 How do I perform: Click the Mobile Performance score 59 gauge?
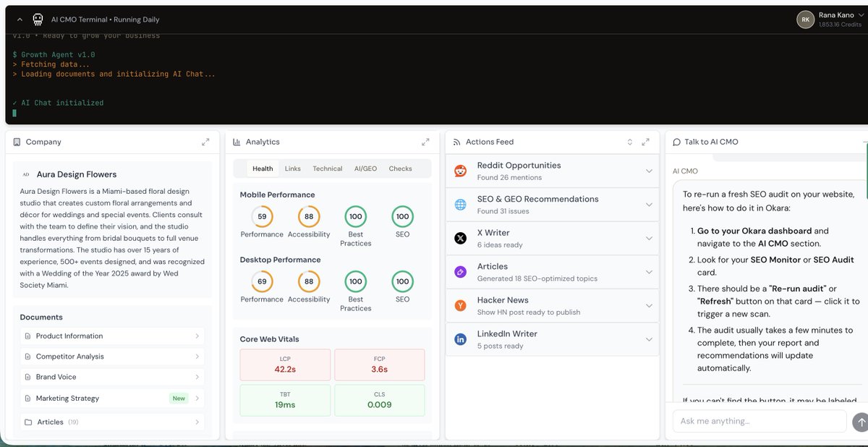262,216
